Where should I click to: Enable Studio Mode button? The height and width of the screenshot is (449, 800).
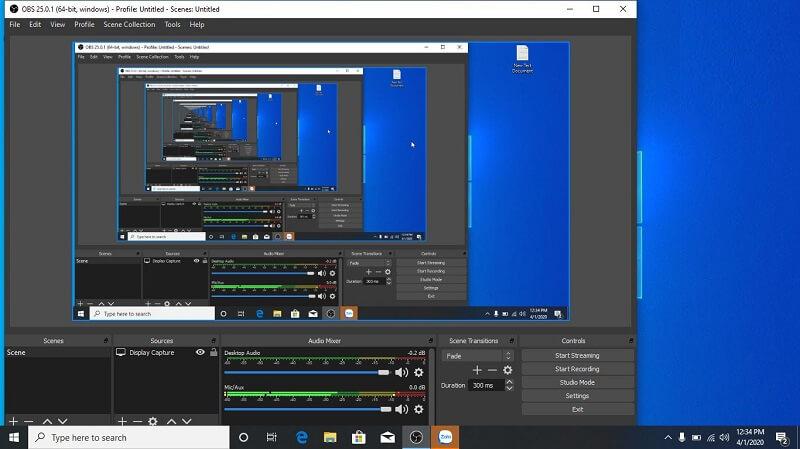(578, 382)
